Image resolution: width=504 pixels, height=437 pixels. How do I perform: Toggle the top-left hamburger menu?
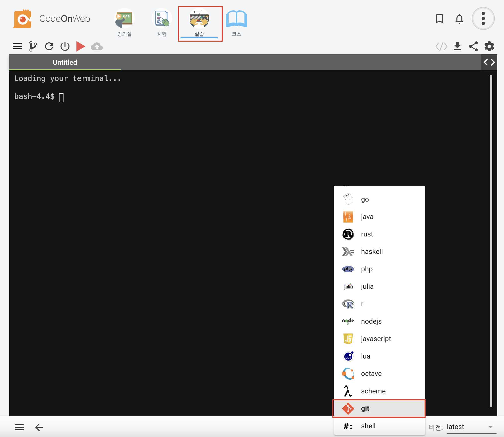(17, 47)
